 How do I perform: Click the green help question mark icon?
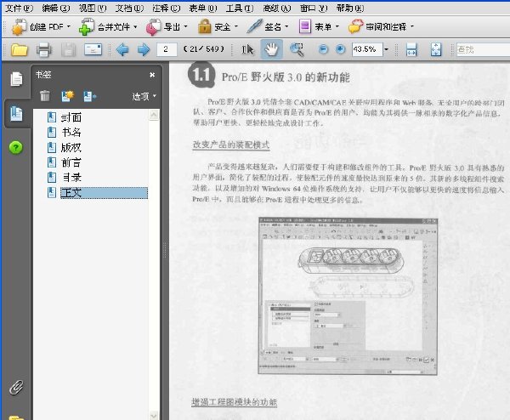tap(16, 147)
